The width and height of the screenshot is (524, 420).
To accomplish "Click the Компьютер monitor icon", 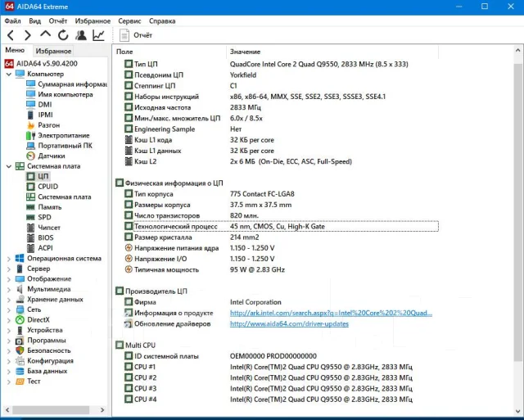I will click(20, 74).
